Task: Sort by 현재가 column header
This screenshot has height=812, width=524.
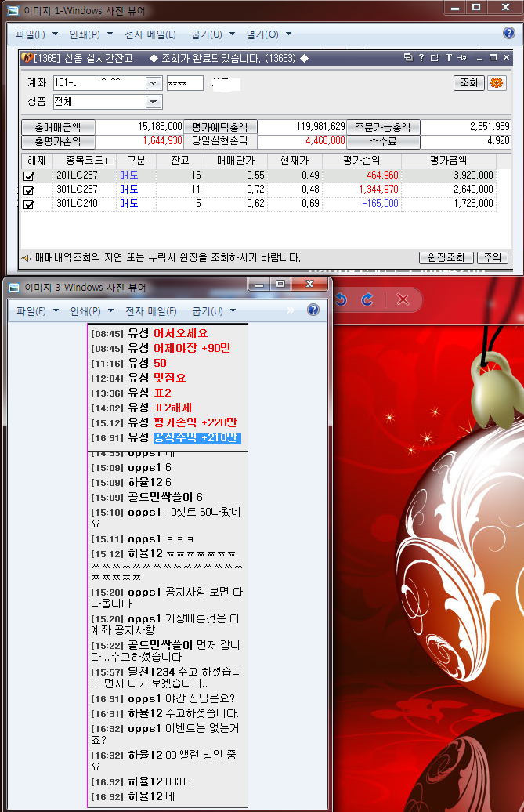Action: click(295, 161)
